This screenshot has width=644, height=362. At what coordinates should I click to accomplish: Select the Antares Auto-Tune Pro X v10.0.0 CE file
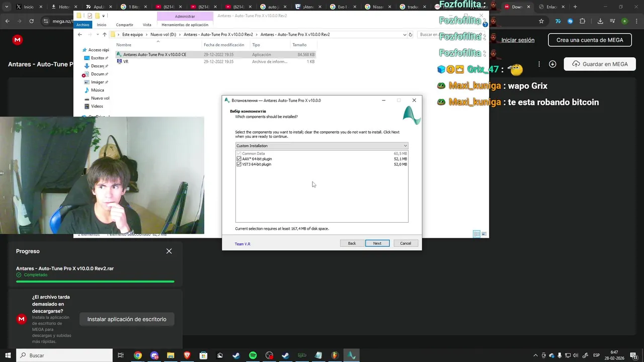(215, 54)
